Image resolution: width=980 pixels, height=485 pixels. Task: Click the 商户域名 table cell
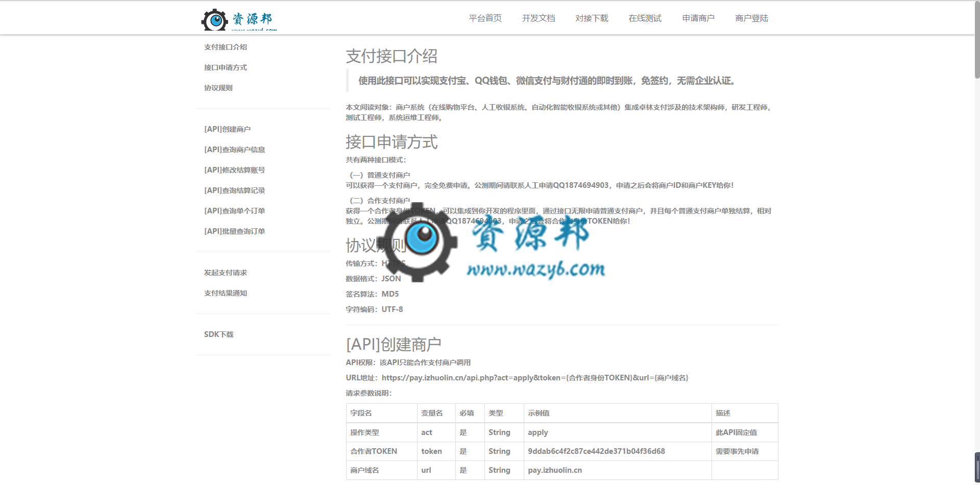(382, 470)
